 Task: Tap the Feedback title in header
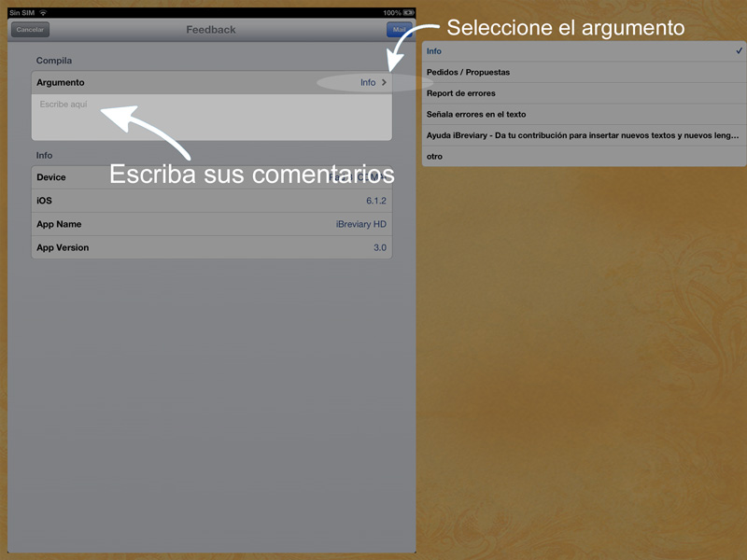[211, 30]
